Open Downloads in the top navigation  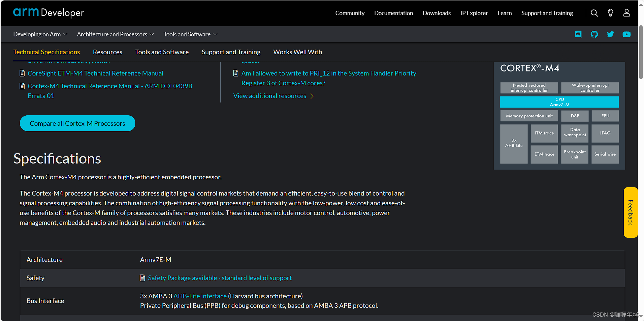437,13
